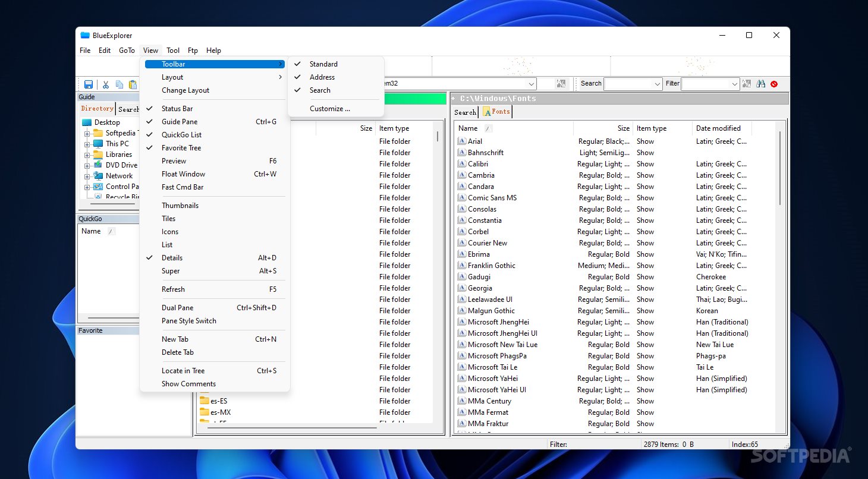
Task: Click the Cut scissors toolbar icon
Action: (x=106, y=84)
